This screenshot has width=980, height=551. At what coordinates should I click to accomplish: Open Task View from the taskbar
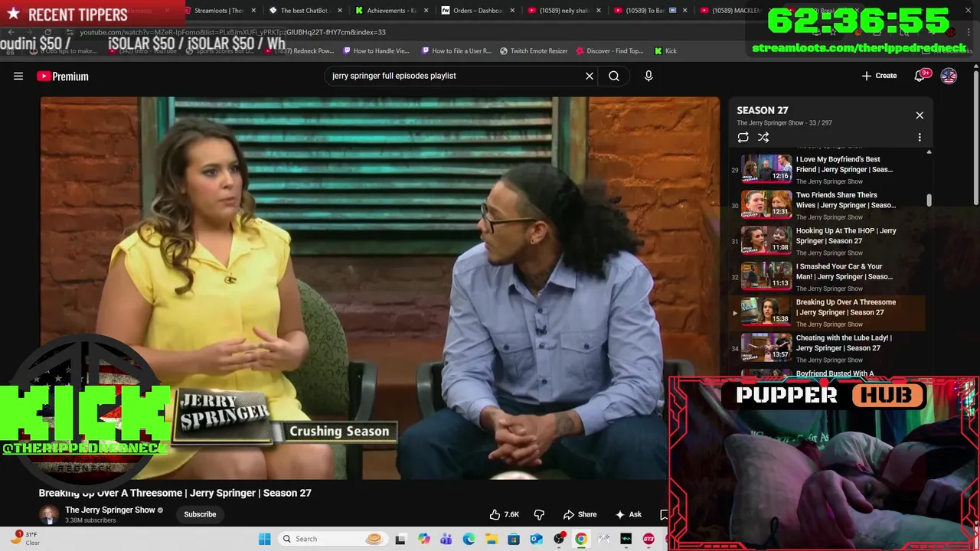[x=400, y=539]
